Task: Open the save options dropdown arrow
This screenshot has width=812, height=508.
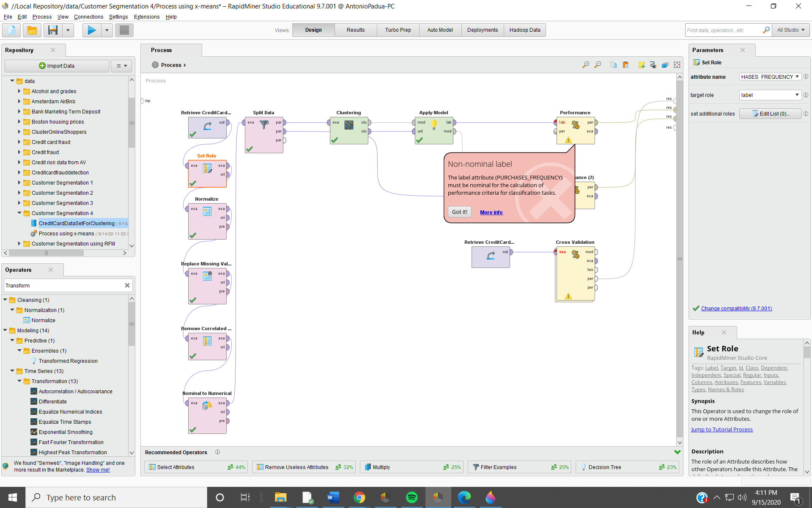Action: pos(68,30)
